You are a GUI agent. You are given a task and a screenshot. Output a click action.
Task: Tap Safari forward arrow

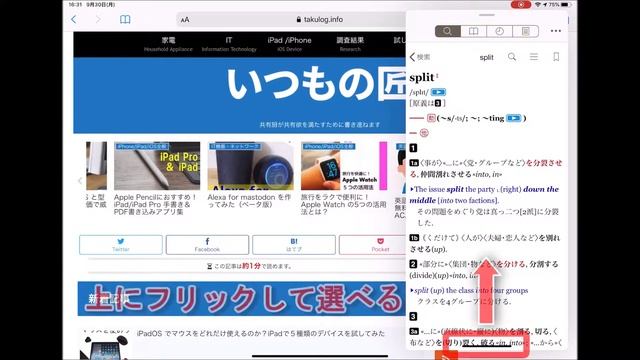pos(98,19)
